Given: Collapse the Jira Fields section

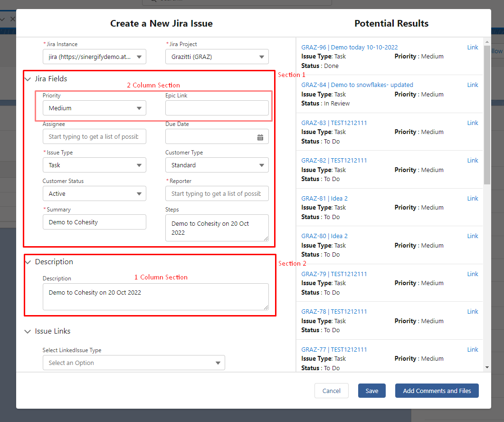Looking at the screenshot, I should click(28, 79).
